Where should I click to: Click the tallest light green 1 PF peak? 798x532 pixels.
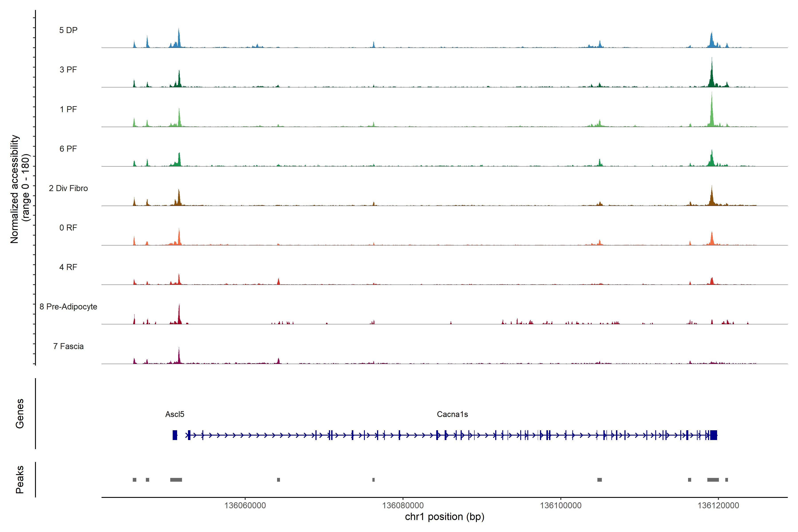click(712, 112)
